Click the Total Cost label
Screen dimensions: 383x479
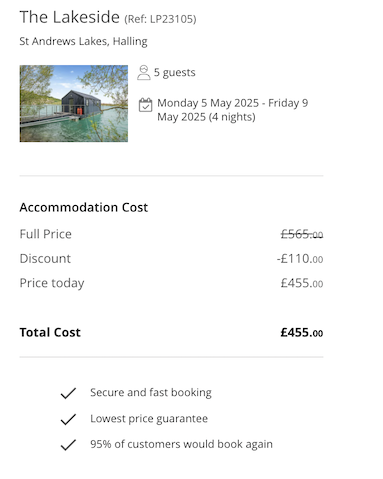coord(50,332)
